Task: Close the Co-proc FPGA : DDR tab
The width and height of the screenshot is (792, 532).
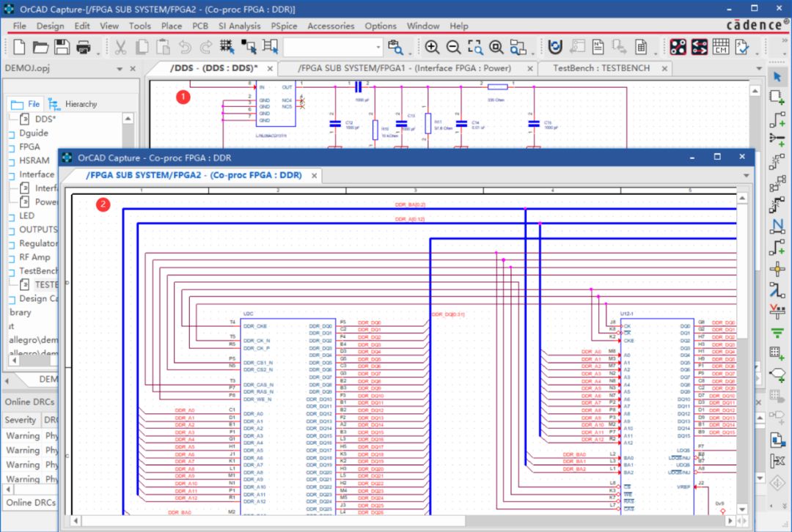Action: click(x=314, y=176)
